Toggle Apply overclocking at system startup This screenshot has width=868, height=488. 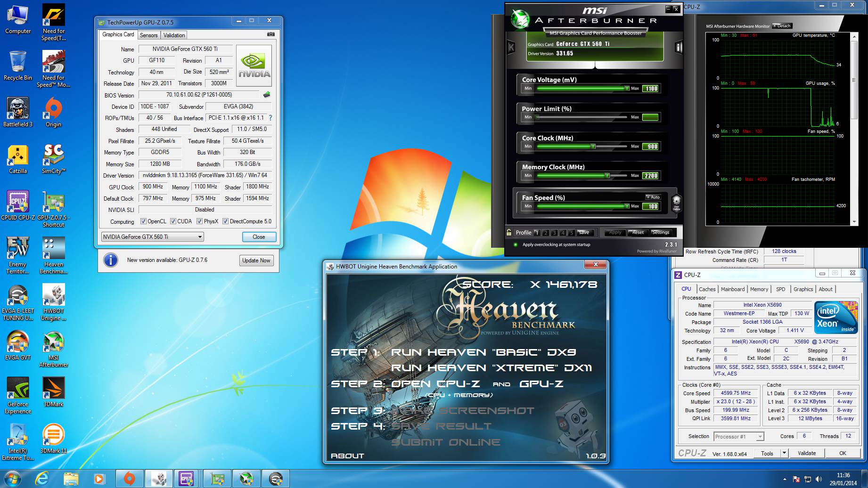point(515,244)
